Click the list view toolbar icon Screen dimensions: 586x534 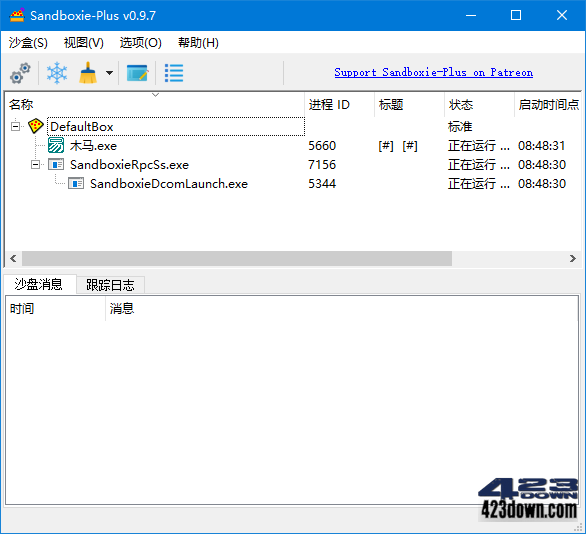coord(174,73)
